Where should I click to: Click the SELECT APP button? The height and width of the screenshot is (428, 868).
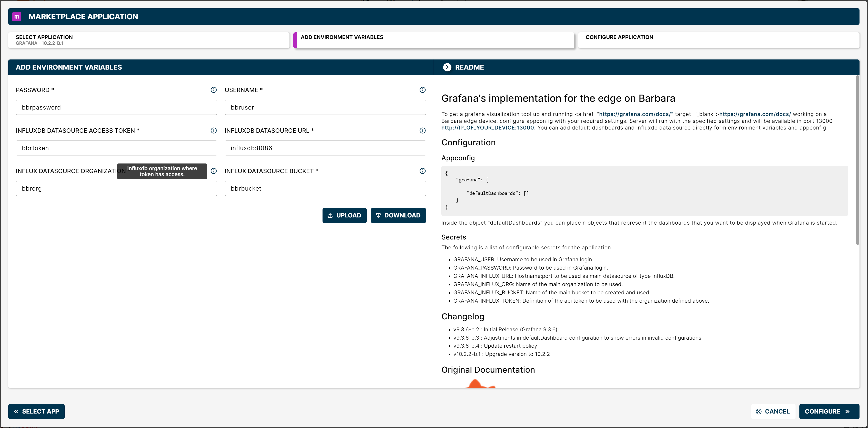click(x=36, y=411)
